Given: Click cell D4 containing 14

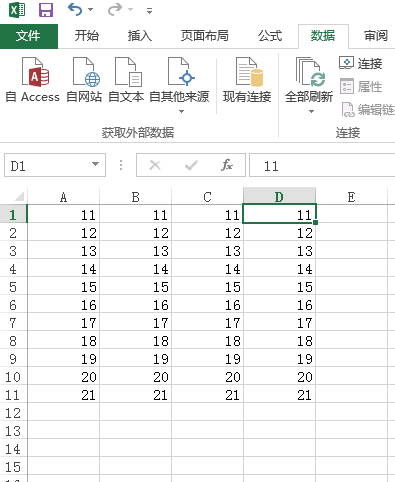Looking at the screenshot, I should [279, 268].
